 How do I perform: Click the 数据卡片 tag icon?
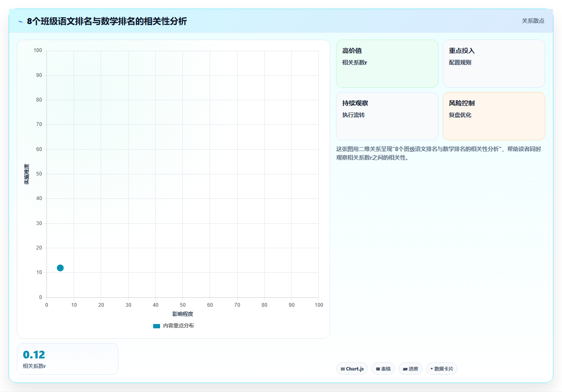pyautogui.click(x=432, y=369)
